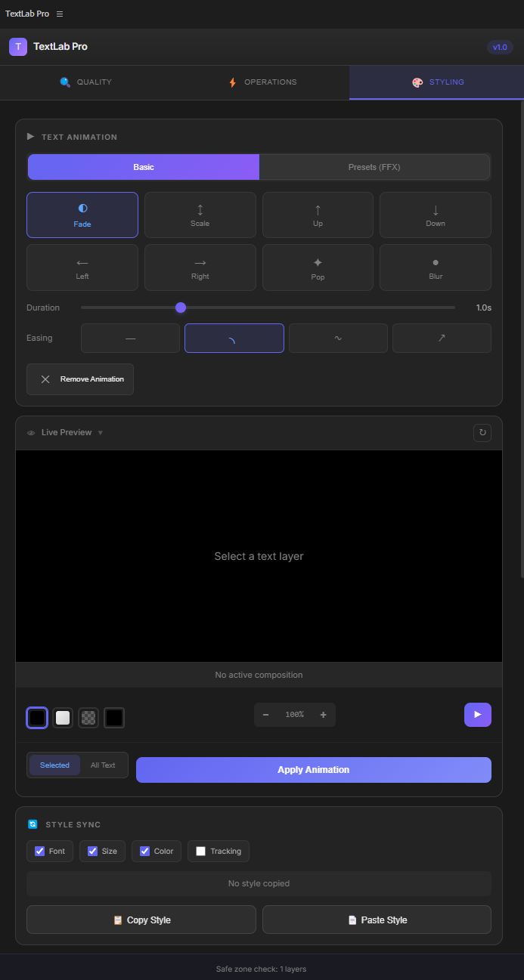Viewport: 524px width, 980px height.
Task: Choose the Fade animation
Action: 82,215
